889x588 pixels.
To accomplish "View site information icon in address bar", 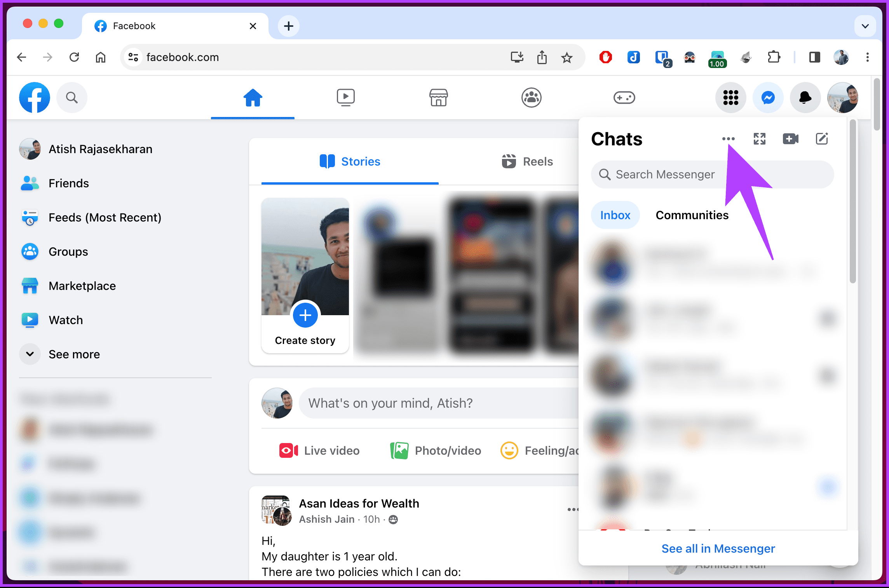I will 133,57.
